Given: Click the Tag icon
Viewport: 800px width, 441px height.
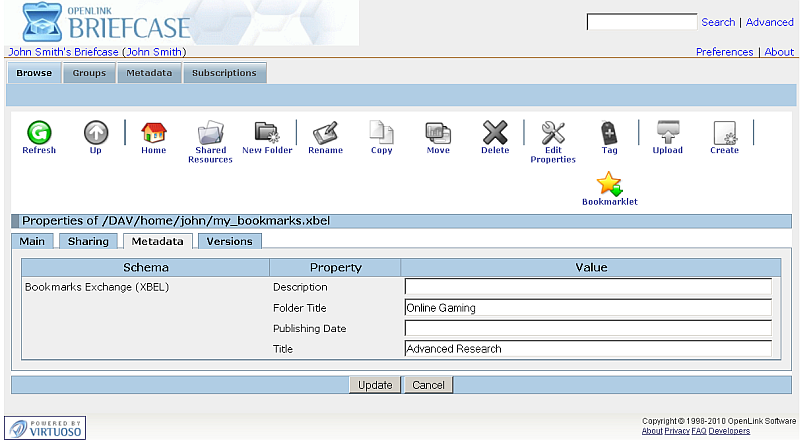Looking at the screenshot, I should [x=609, y=133].
